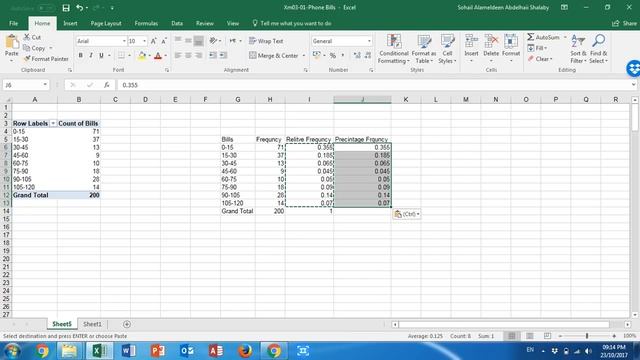Image resolution: width=640 pixels, height=360 pixels.
Task: Apply the yellow fill color bucket
Action: pyautogui.click(x=142, y=55)
